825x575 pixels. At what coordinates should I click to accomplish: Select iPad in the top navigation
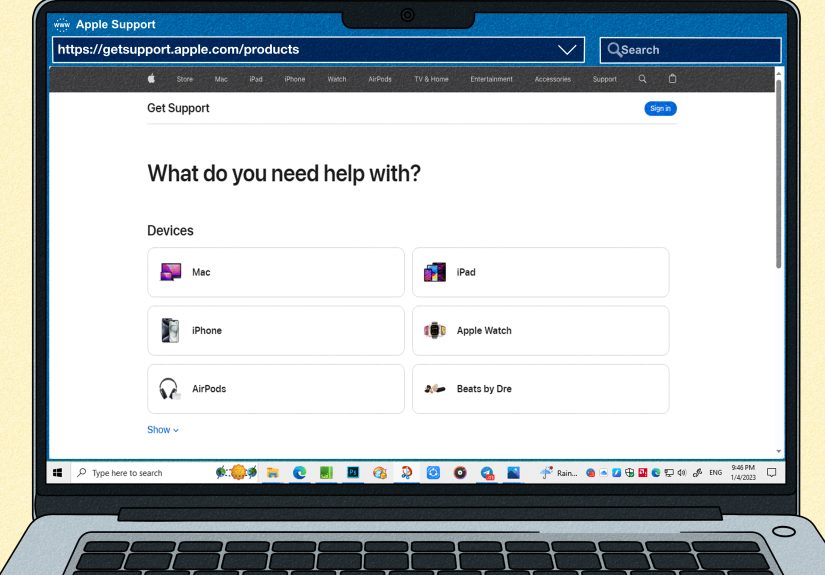coord(256,79)
